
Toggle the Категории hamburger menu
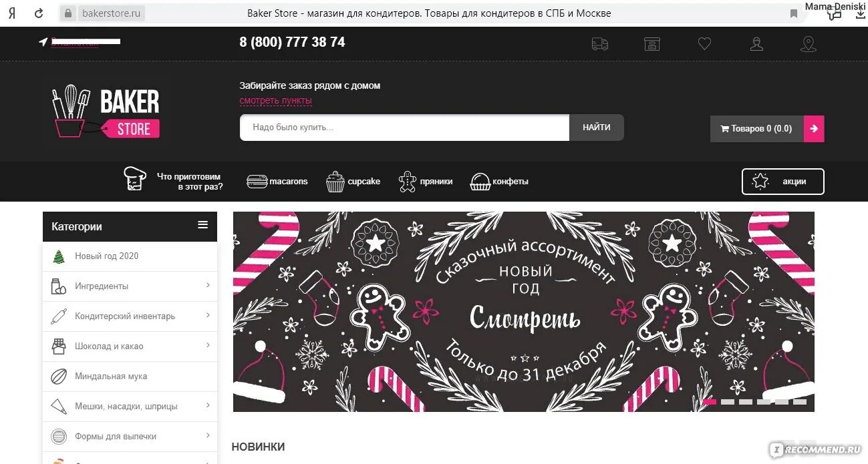pyautogui.click(x=203, y=225)
